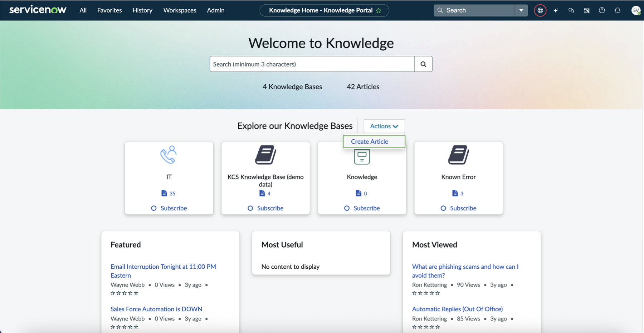
Task: Open KCS Knowledge Base (demo data) title
Action: pyautogui.click(x=265, y=180)
